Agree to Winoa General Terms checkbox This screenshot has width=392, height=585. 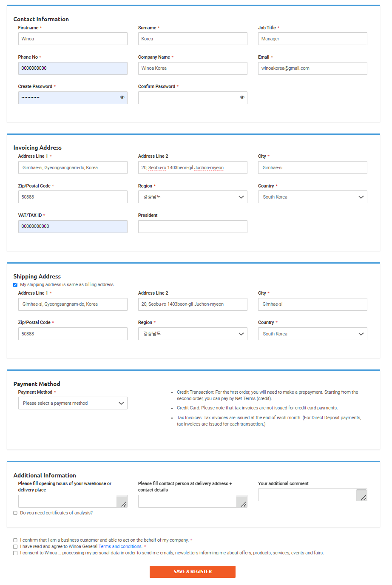[15, 547]
